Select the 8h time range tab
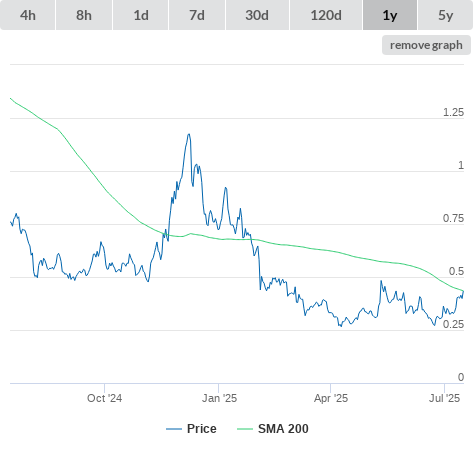 pos(84,15)
